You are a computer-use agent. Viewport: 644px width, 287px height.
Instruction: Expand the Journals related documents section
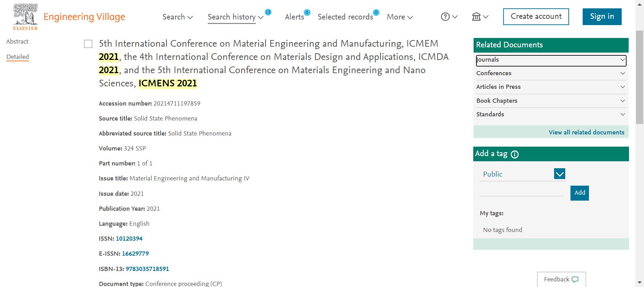[x=551, y=60]
